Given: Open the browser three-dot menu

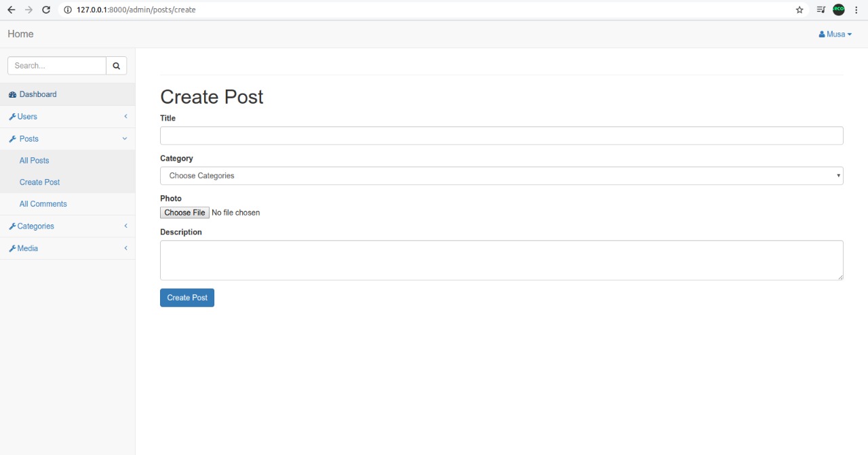Looking at the screenshot, I should coord(856,10).
